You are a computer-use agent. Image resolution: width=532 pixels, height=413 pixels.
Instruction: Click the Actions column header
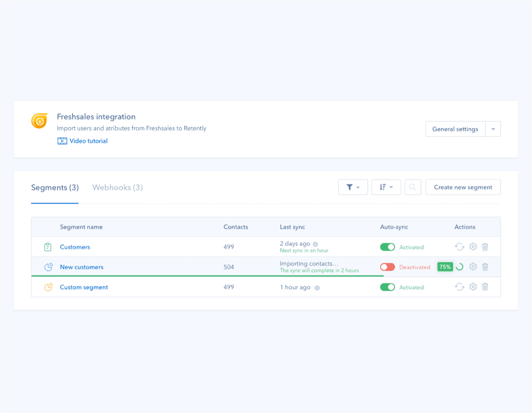[x=465, y=227]
